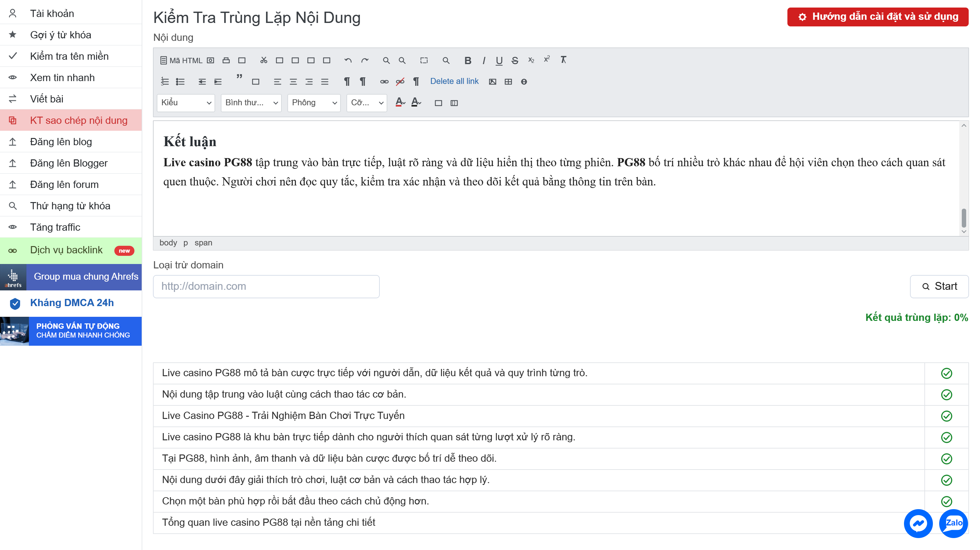The width and height of the screenshot is (980, 550).
Task: Open Dịch vụ backlink service
Action: pos(71,250)
